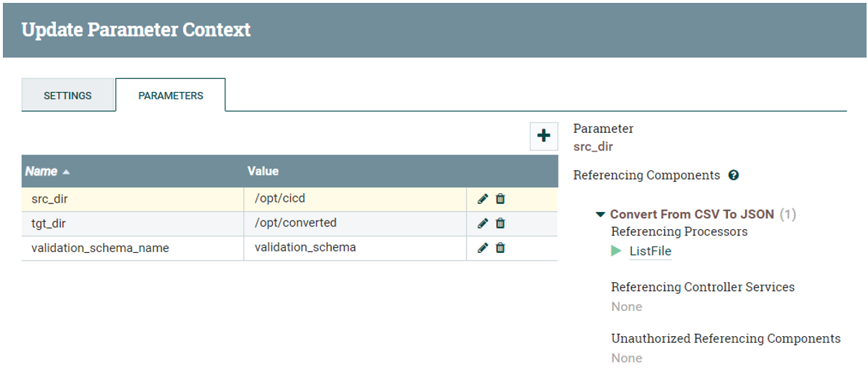
Task: Click the Referencing Processors label
Action: pos(679,231)
